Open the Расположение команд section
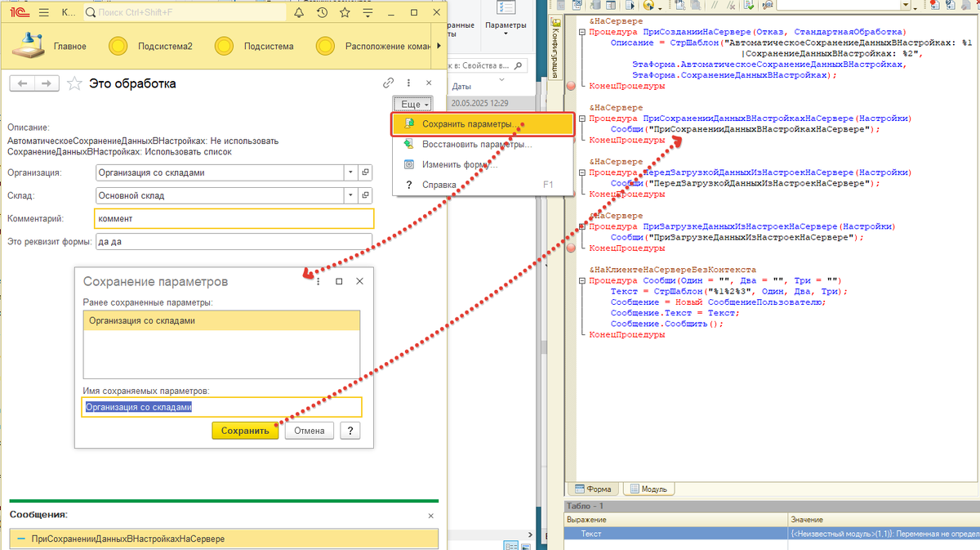Image resolution: width=980 pixels, height=550 pixels. (x=373, y=47)
